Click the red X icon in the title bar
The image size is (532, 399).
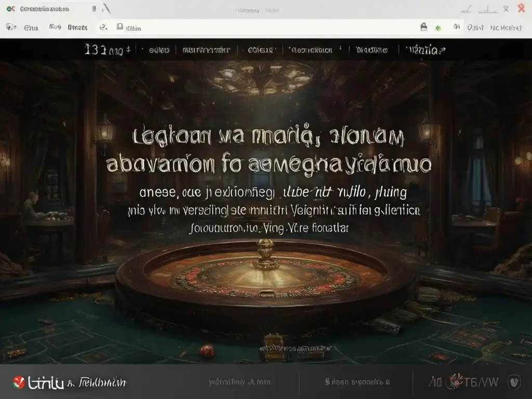522,8
